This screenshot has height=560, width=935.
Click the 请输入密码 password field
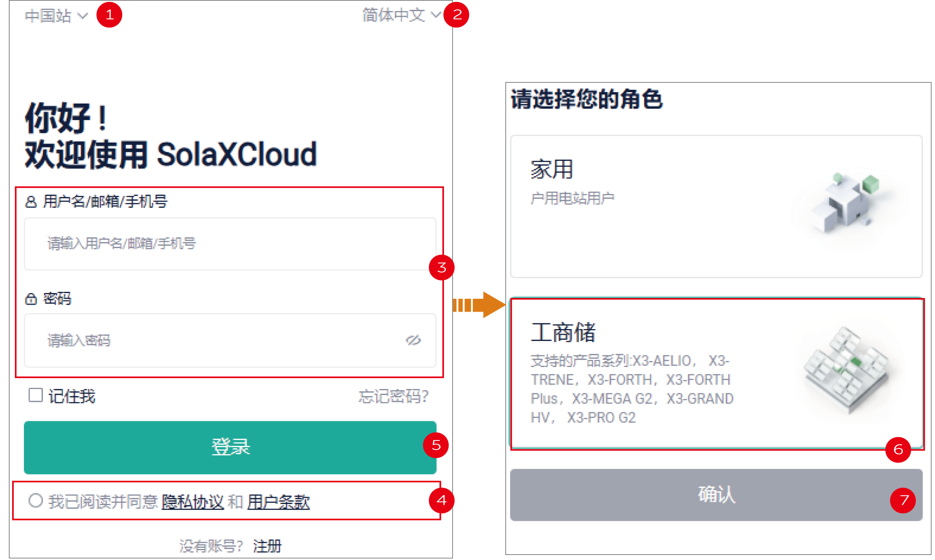(230, 340)
